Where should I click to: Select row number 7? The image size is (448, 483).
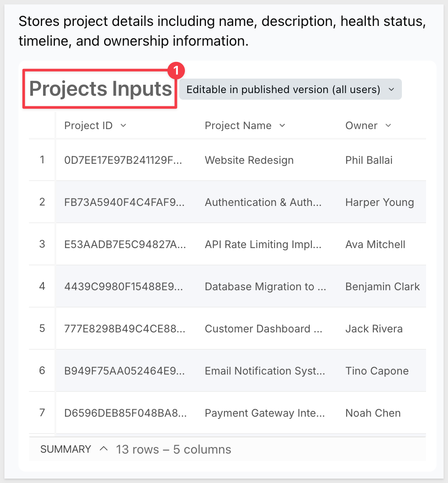(x=42, y=413)
